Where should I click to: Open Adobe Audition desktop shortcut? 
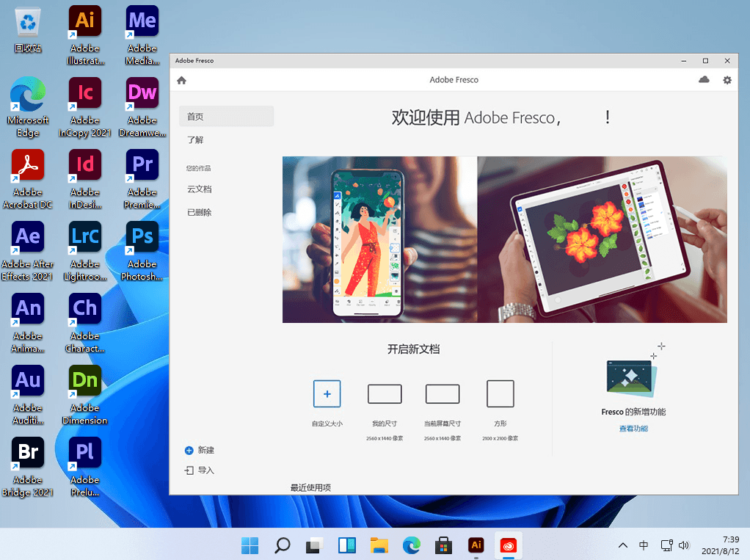(28, 395)
